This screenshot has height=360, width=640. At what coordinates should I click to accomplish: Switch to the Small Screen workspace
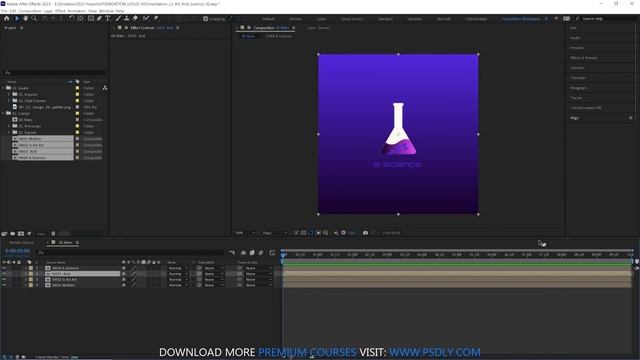(x=351, y=19)
